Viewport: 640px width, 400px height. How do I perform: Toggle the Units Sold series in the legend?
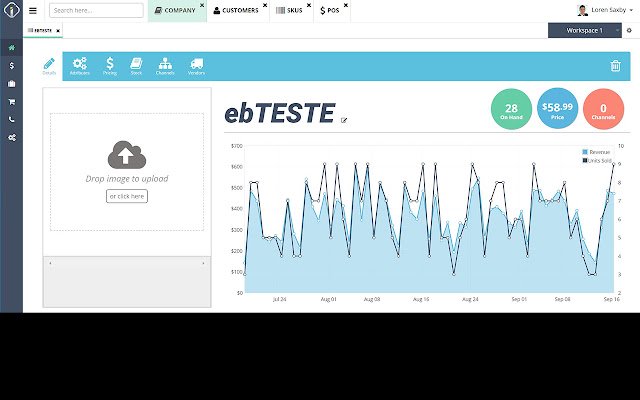597,160
